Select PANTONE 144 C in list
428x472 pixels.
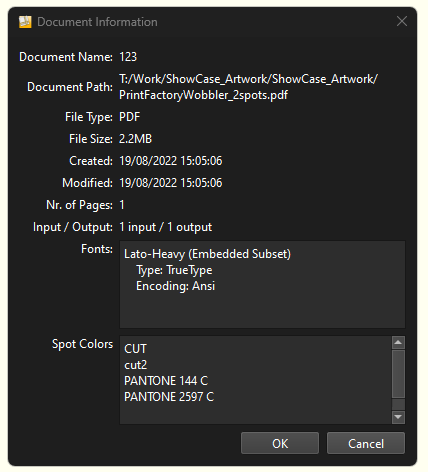coord(166,381)
